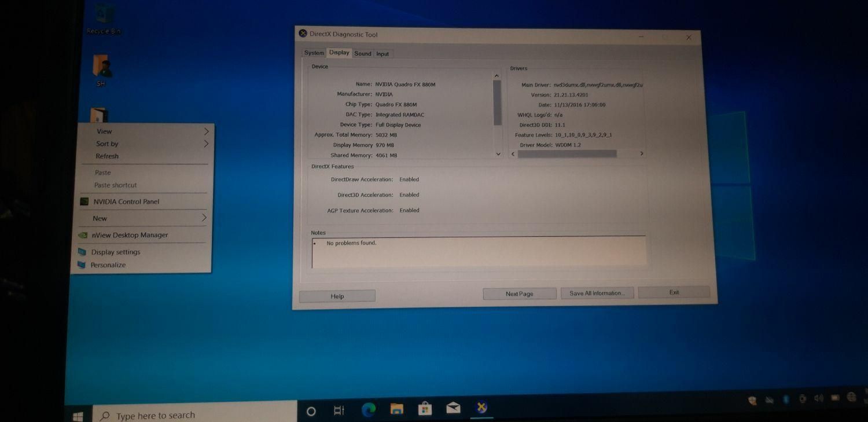Click Shared Memory value 4061 MB
The height and width of the screenshot is (422, 868).
pyautogui.click(x=387, y=156)
